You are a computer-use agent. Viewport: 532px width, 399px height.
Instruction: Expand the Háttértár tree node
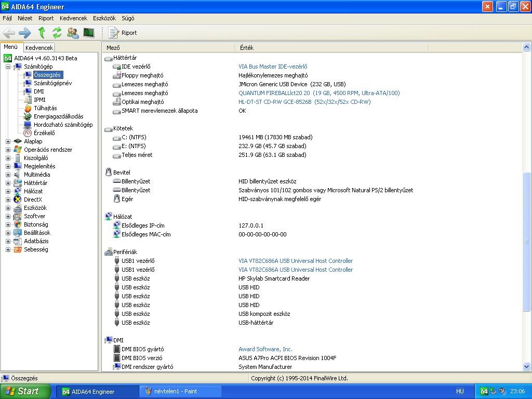[x=8, y=183]
